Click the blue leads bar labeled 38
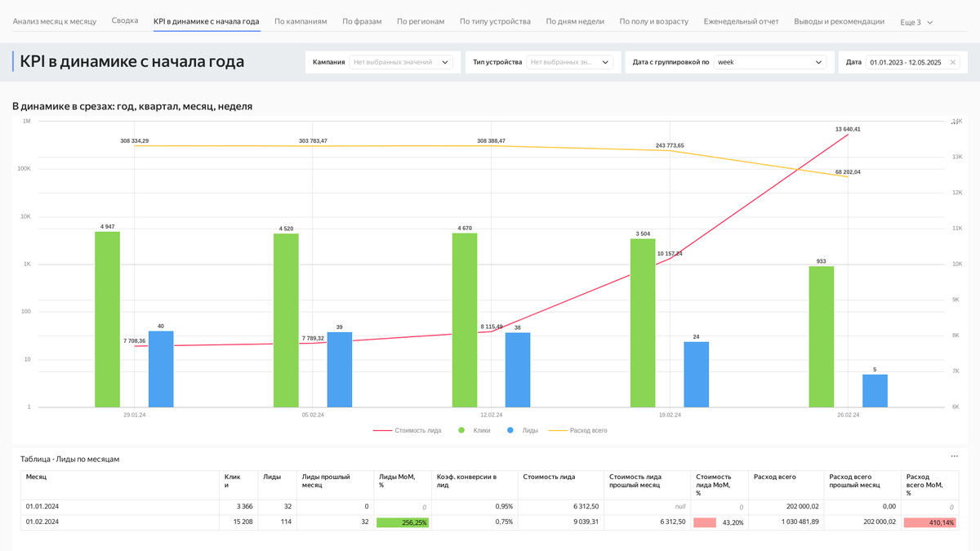The width and height of the screenshot is (980, 551). 518,370
